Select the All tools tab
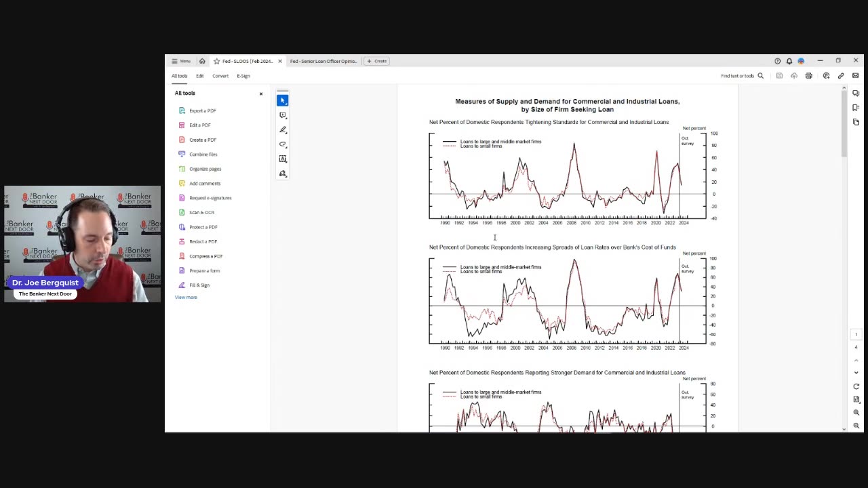 (x=179, y=76)
